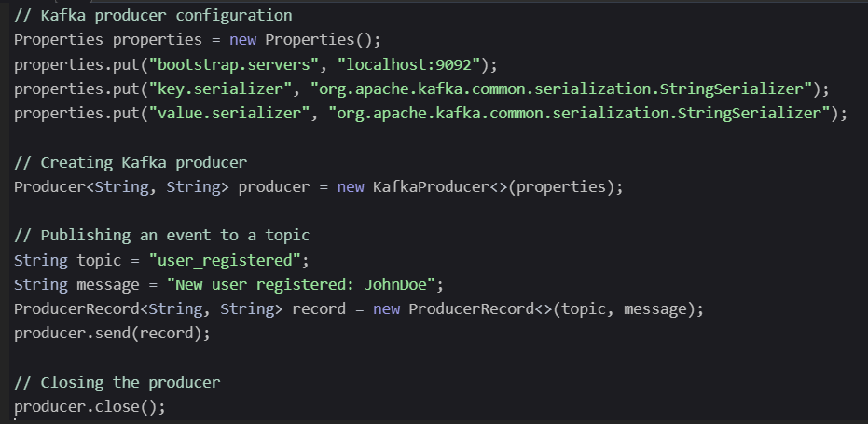
Task: Click "String topic" variable declaration
Action: tap(67, 260)
